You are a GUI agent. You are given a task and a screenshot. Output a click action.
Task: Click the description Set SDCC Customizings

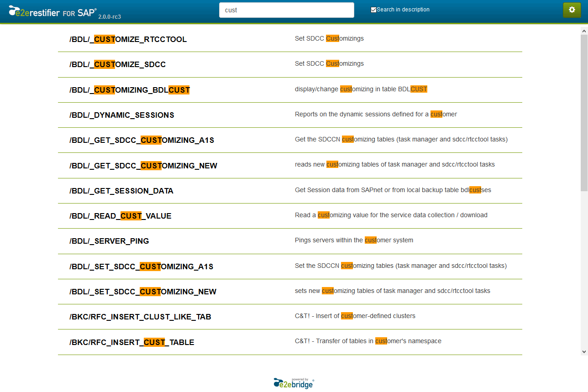point(329,38)
